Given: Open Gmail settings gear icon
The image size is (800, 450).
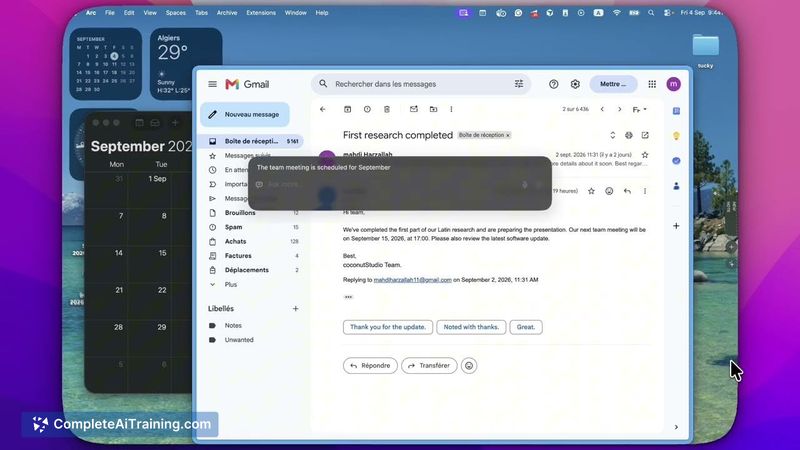Looking at the screenshot, I should point(575,84).
